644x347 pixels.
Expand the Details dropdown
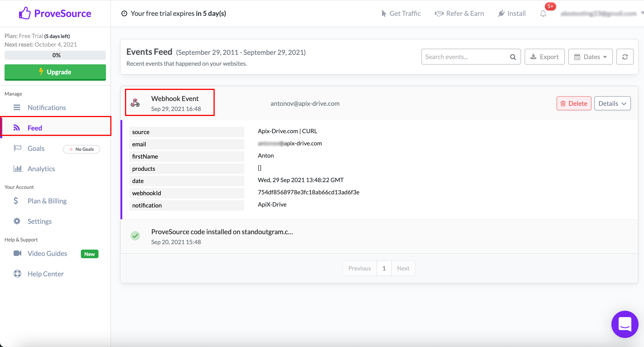612,103
